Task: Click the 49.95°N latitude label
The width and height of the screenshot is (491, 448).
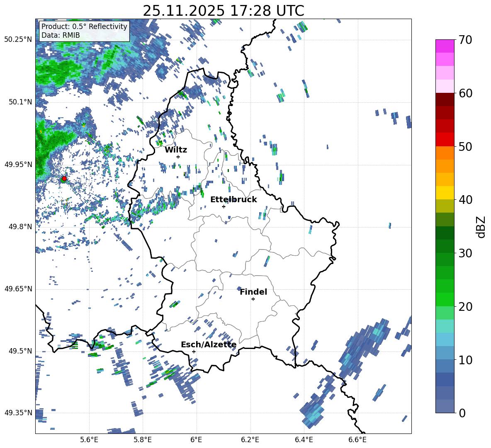Action: click(18, 165)
